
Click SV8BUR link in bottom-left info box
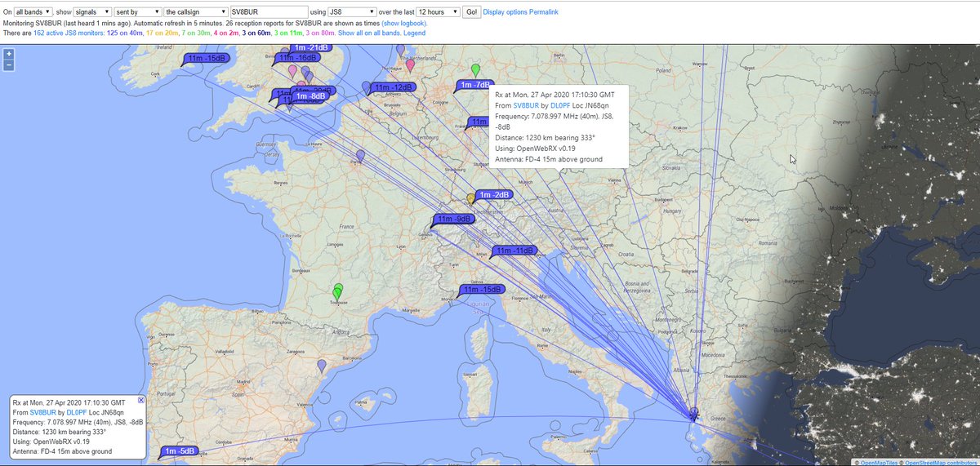pos(44,412)
